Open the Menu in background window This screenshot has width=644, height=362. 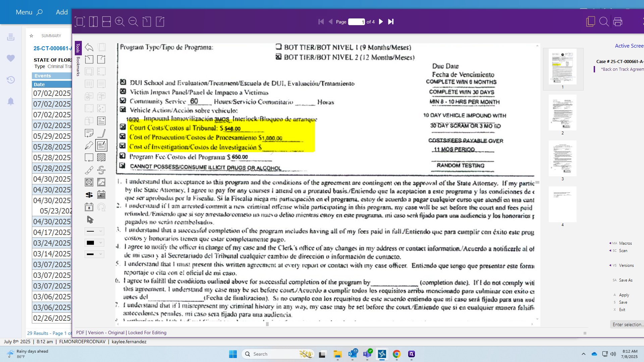click(x=29, y=12)
